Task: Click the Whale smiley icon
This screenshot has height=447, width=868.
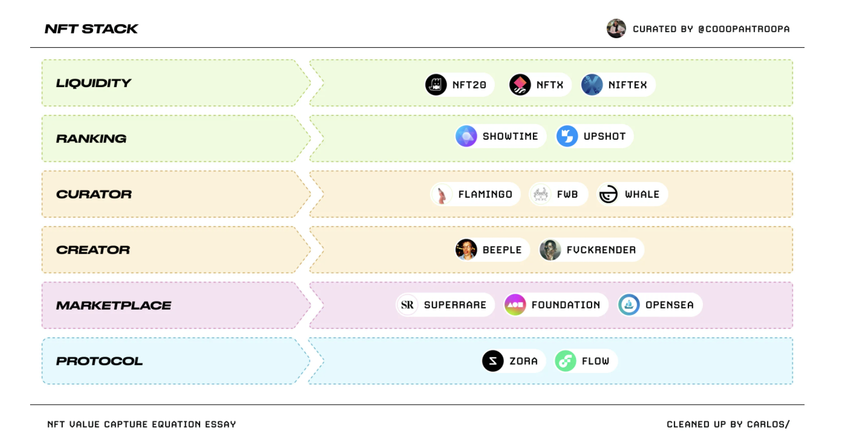Action: (x=608, y=194)
